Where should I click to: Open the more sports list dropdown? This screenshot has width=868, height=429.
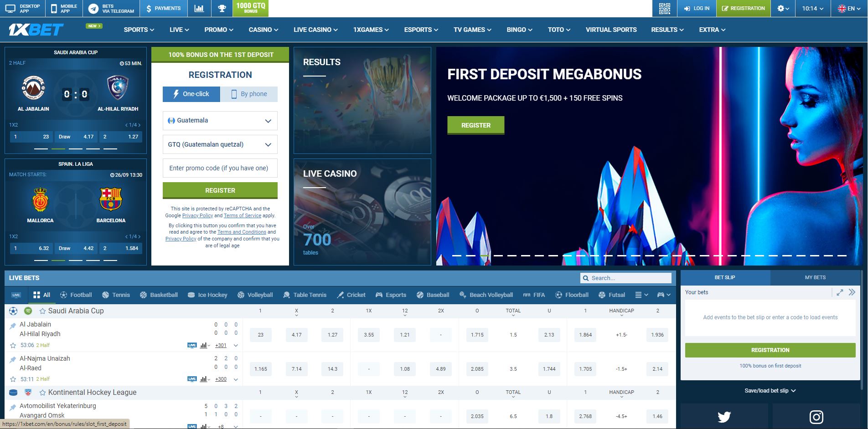[641, 295]
